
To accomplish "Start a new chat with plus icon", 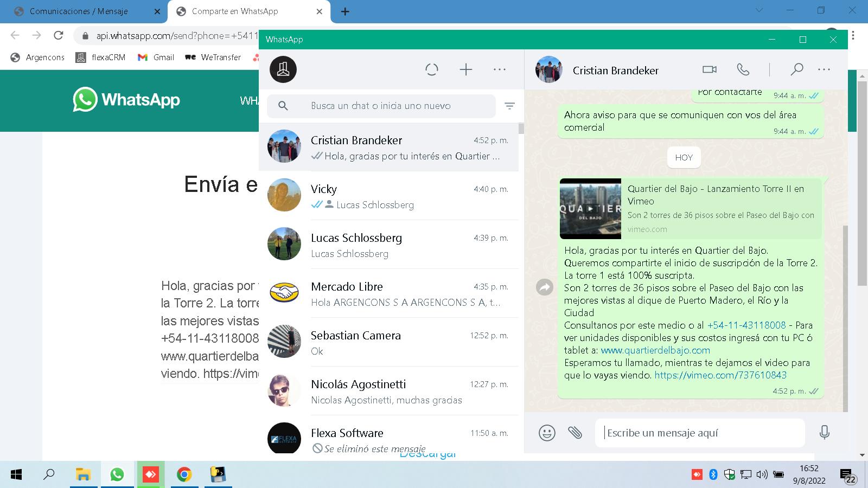I will point(466,69).
